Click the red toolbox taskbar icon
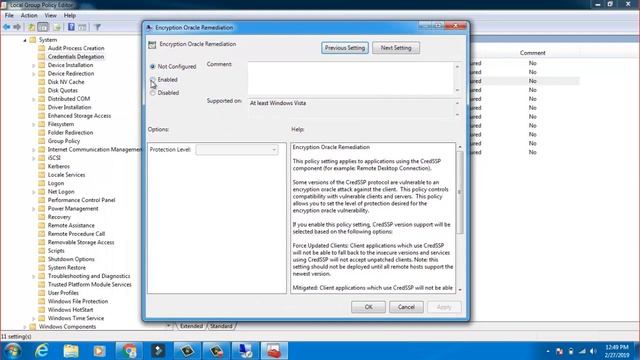640x360 pixels. [274, 351]
